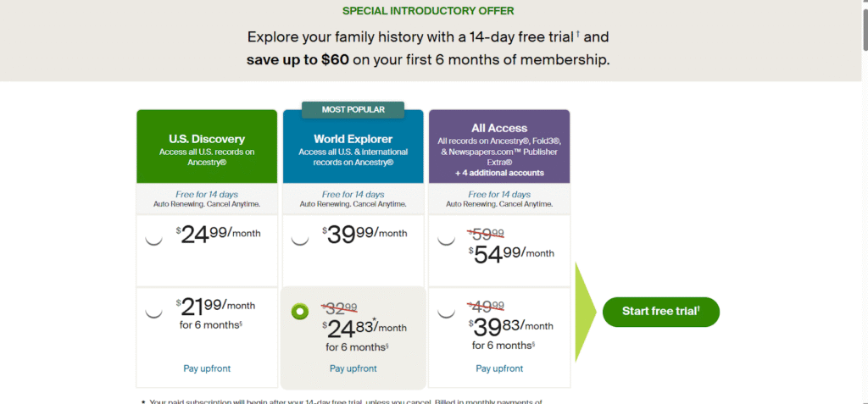868x404 pixels.
Task: Click the selected World Explorer $24.83 radio
Action: (x=299, y=311)
